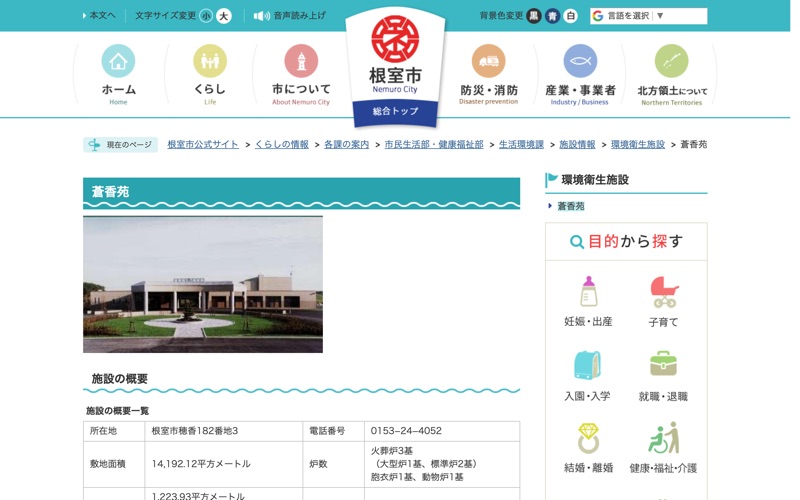Click the 蒼香苑 building photo
800x500 pixels.
203,284
